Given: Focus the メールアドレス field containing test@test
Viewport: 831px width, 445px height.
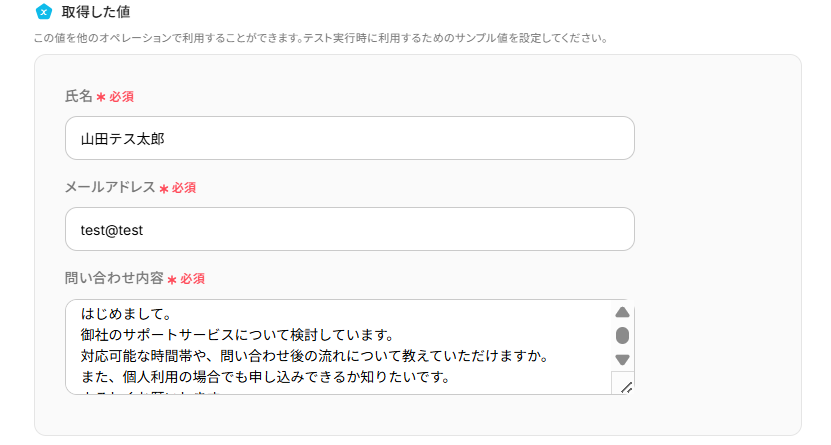Looking at the screenshot, I should 349,229.
